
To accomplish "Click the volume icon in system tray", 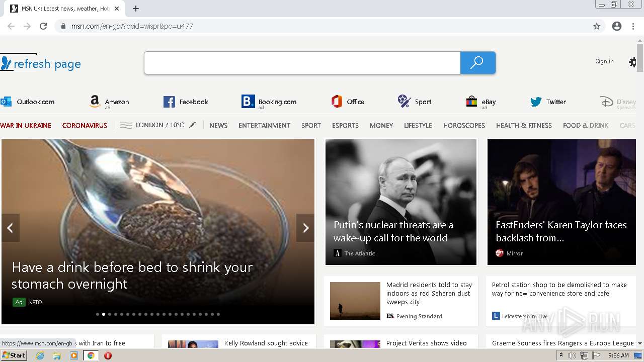I will 572,355.
